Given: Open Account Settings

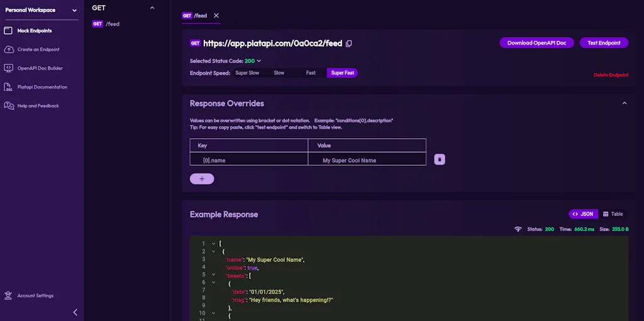Looking at the screenshot, I should coord(35,295).
